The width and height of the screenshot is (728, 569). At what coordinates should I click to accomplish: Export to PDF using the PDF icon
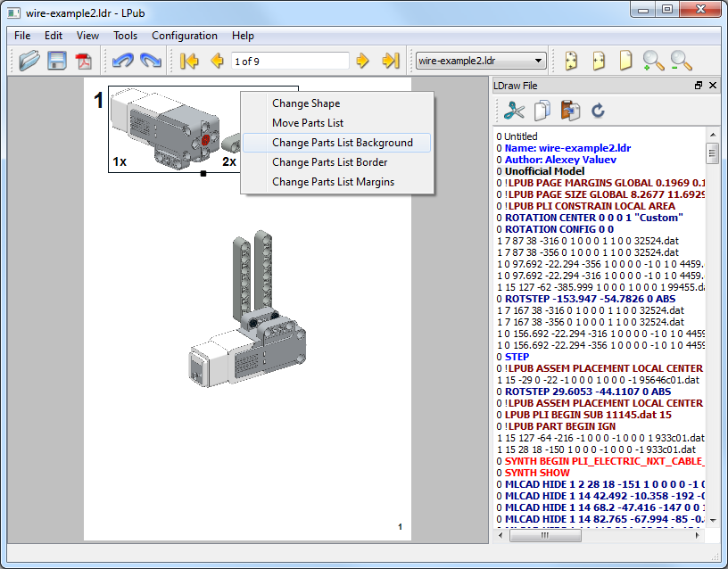tap(84, 61)
